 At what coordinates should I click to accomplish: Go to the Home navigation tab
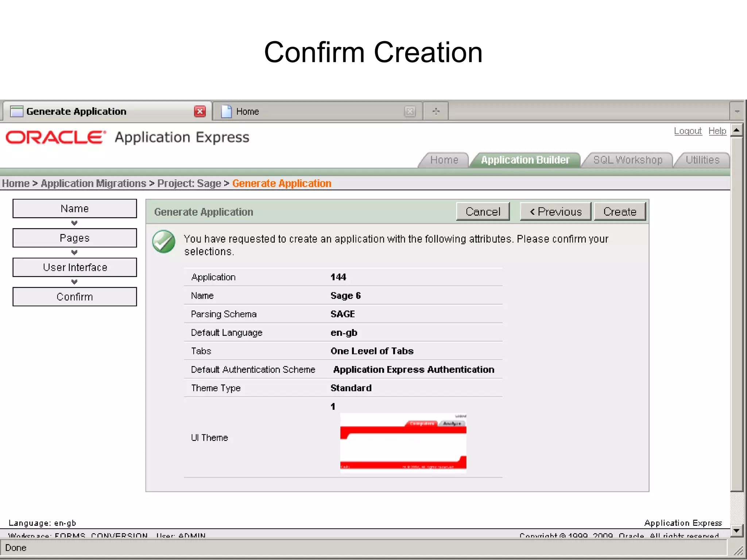pos(444,160)
